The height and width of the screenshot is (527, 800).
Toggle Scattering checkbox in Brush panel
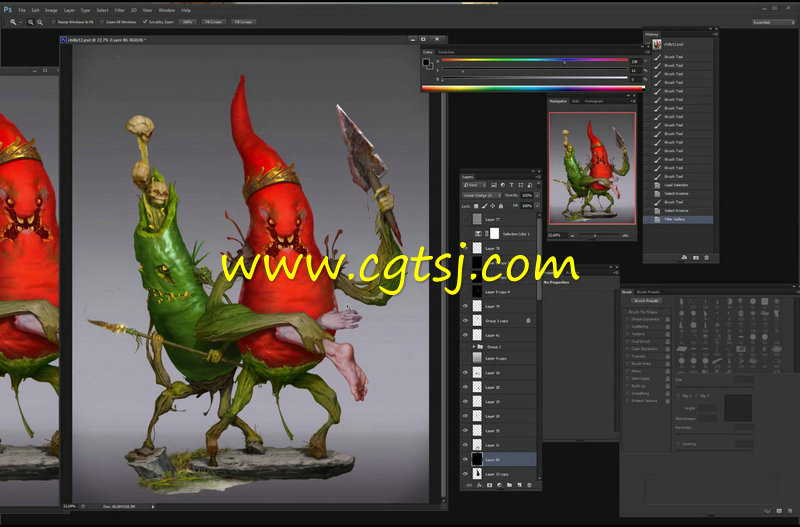pos(628,327)
